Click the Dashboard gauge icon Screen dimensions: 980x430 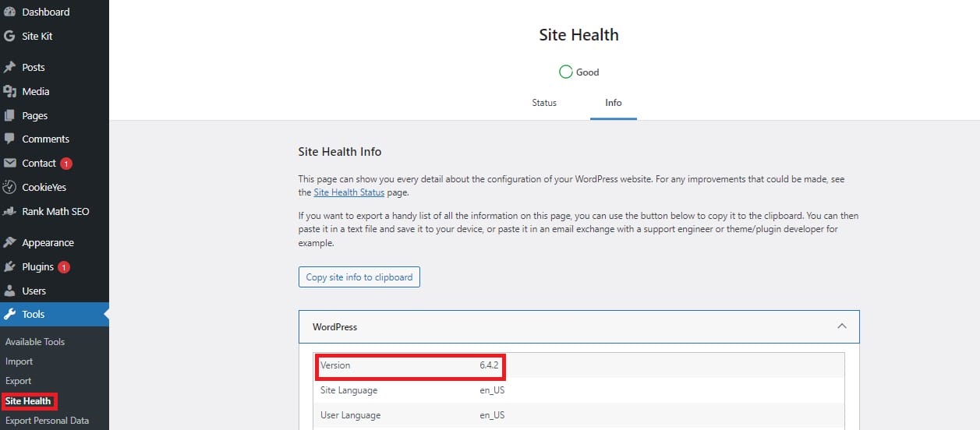pyautogui.click(x=9, y=12)
